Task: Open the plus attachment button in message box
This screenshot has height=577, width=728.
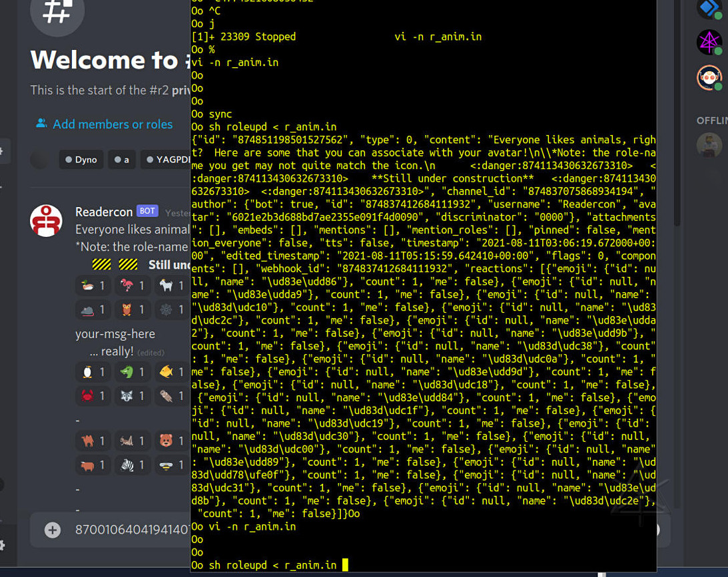Action: [53, 530]
